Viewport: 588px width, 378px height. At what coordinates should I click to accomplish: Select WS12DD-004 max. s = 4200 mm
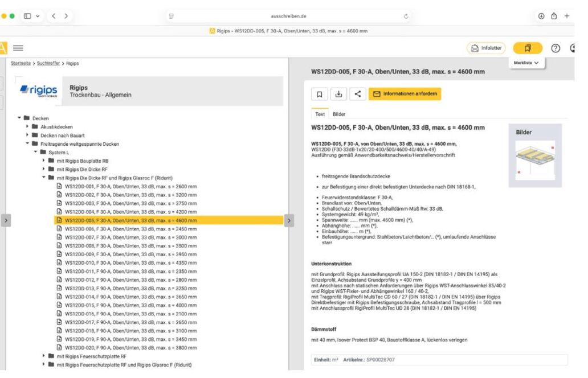[131, 212]
